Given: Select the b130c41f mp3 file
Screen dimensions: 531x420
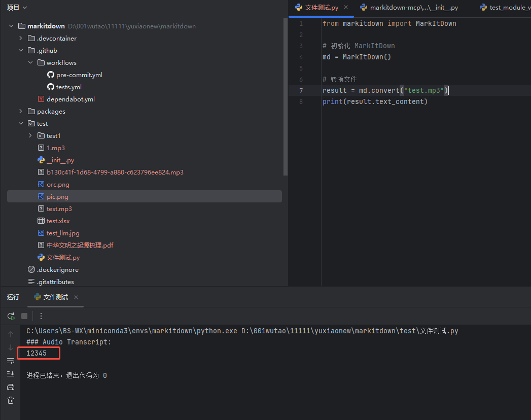Looking at the screenshot, I should (115, 172).
